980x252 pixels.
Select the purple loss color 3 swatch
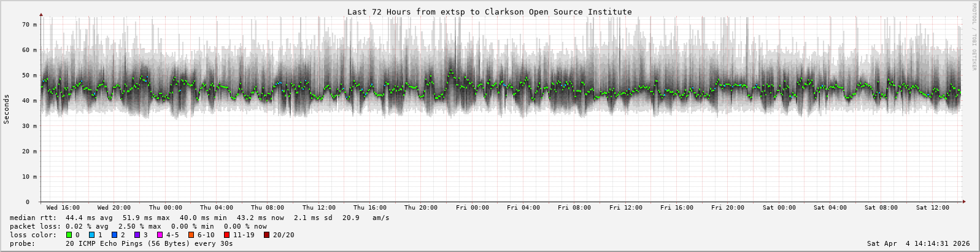137,235
